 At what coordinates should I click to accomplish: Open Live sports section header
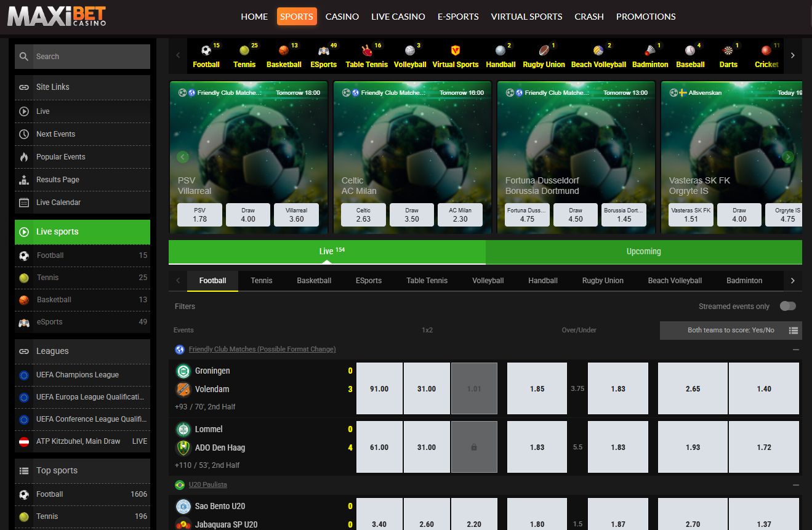click(x=82, y=232)
